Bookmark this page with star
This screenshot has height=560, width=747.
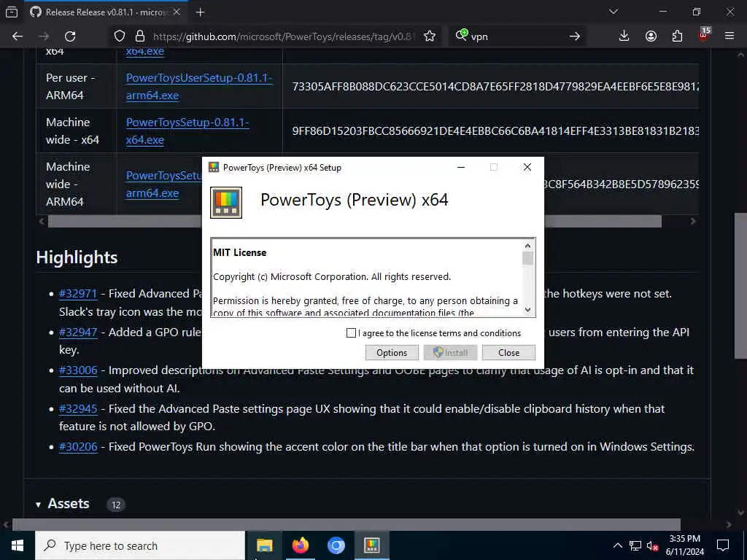(429, 36)
